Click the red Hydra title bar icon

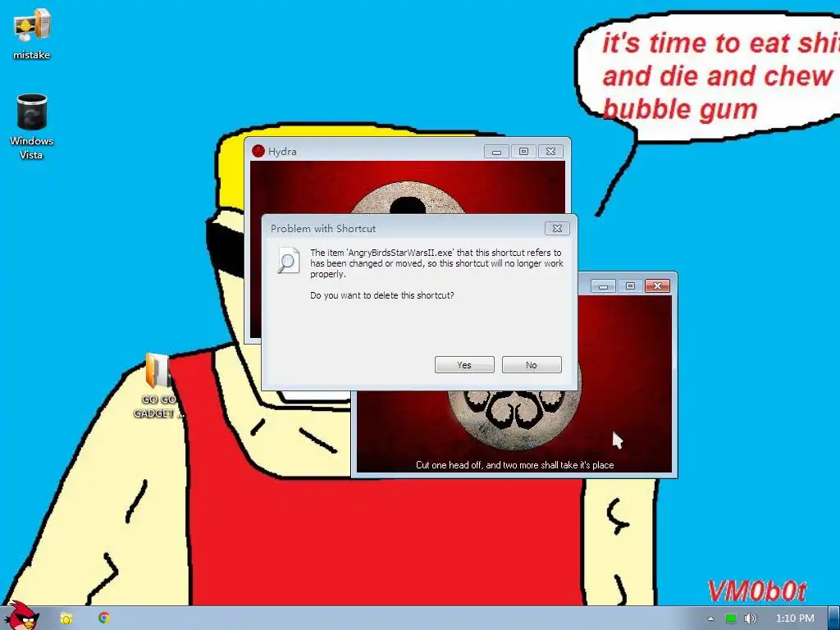[x=258, y=151]
